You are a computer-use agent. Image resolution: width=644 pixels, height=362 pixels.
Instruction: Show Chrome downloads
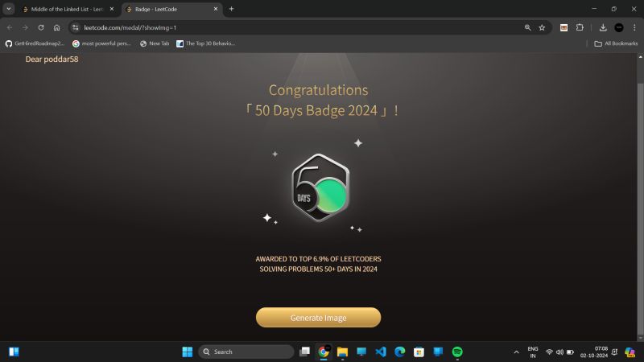(603, 27)
